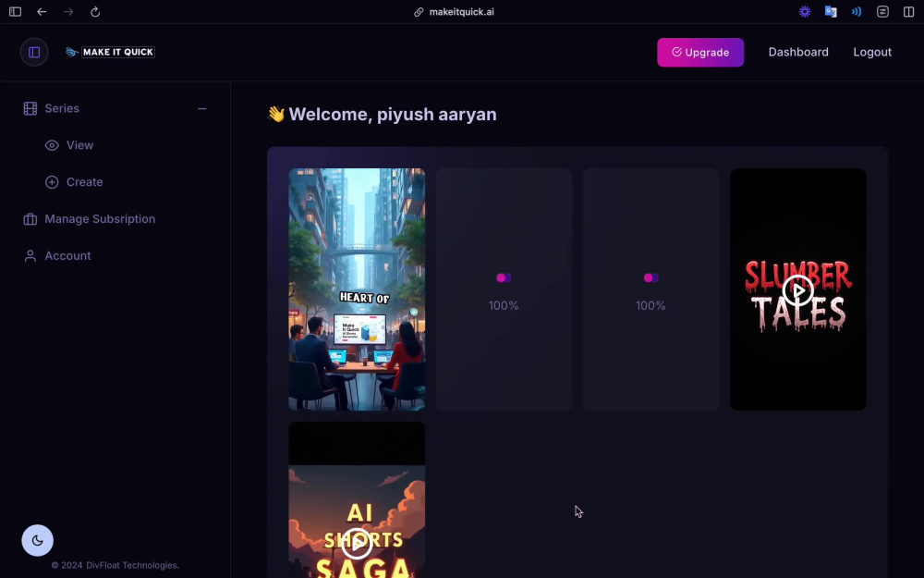Collapse the app sidebar with round button

coord(34,53)
